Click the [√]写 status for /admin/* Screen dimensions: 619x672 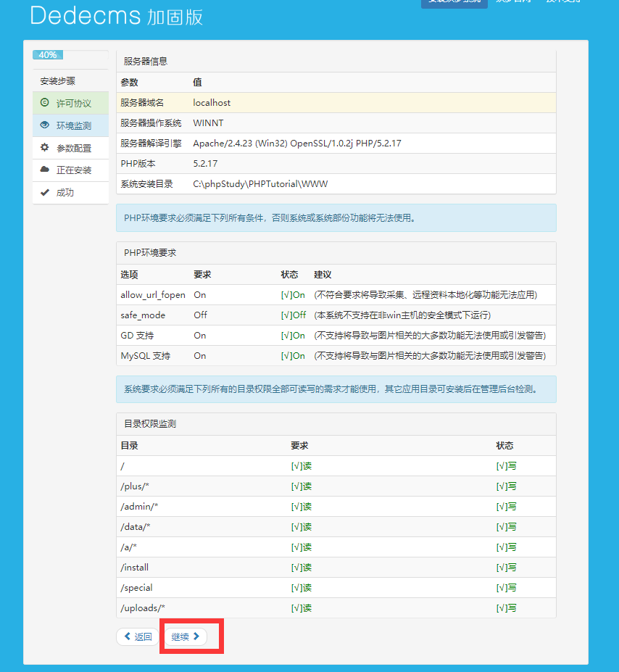pyautogui.click(x=507, y=507)
